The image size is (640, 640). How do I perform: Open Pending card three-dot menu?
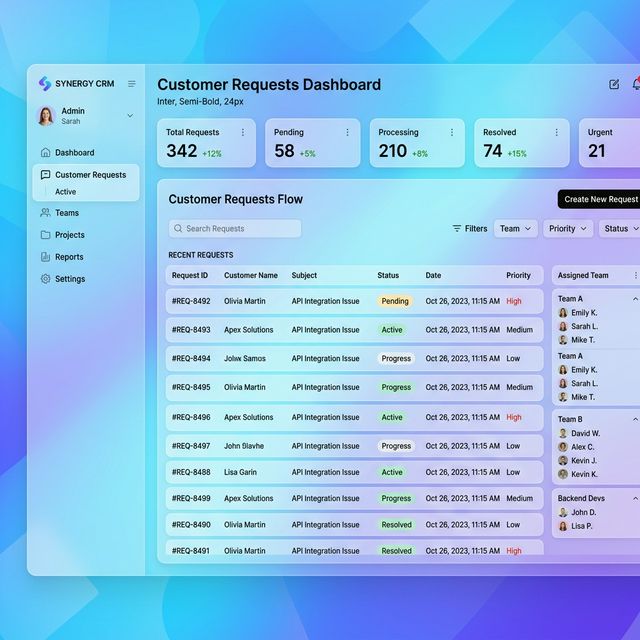pyautogui.click(x=347, y=132)
